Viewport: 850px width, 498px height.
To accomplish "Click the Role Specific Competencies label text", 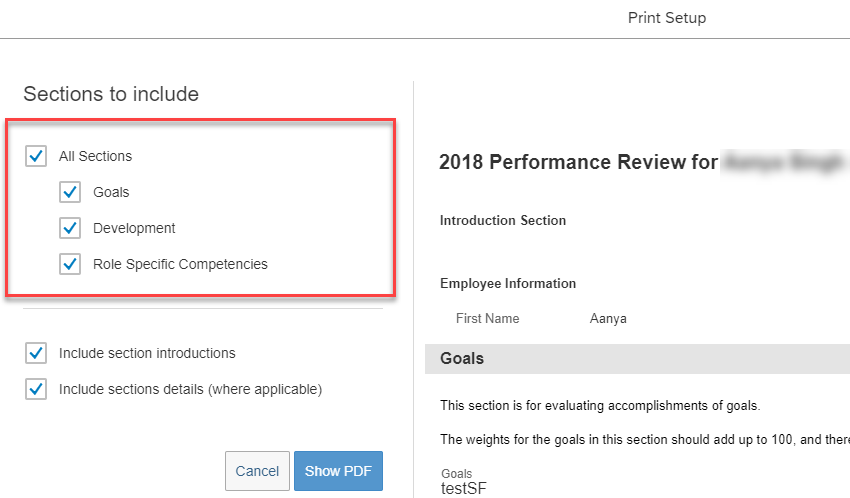I will pos(181,264).
